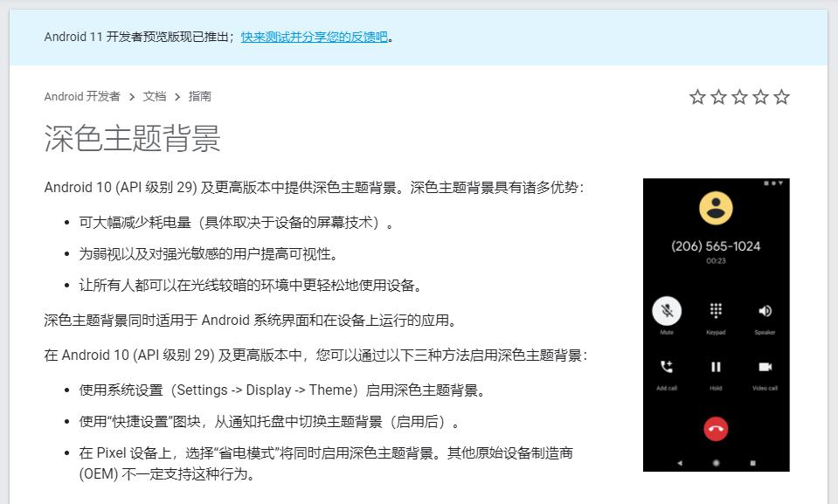Rate the page one star

pyautogui.click(x=697, y=97)
